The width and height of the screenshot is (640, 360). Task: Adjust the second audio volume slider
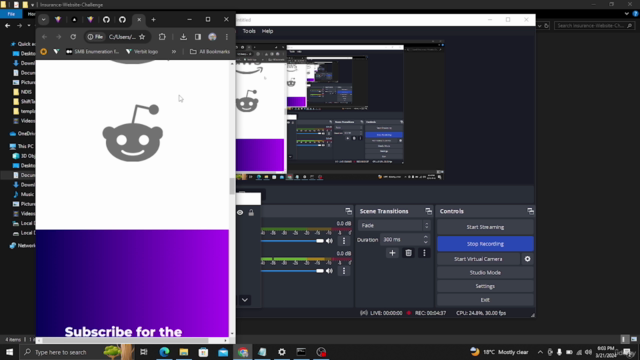[x=292, y=271]
